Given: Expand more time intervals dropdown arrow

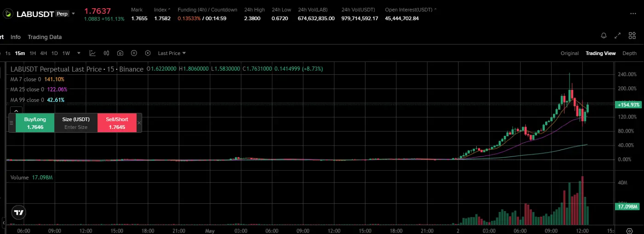Looking at the screenshot, I should click(x=79, y=53).
